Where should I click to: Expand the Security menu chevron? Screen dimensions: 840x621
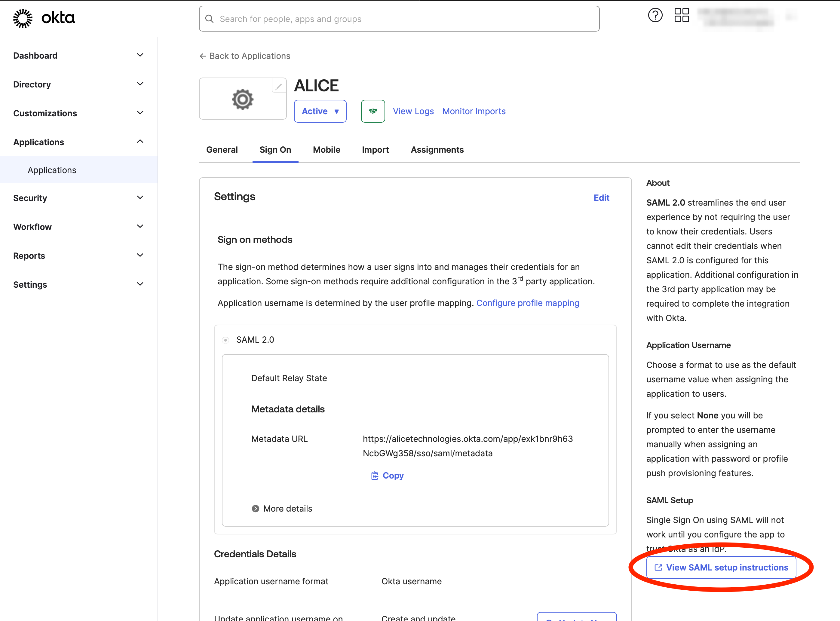tap(140, 197)
